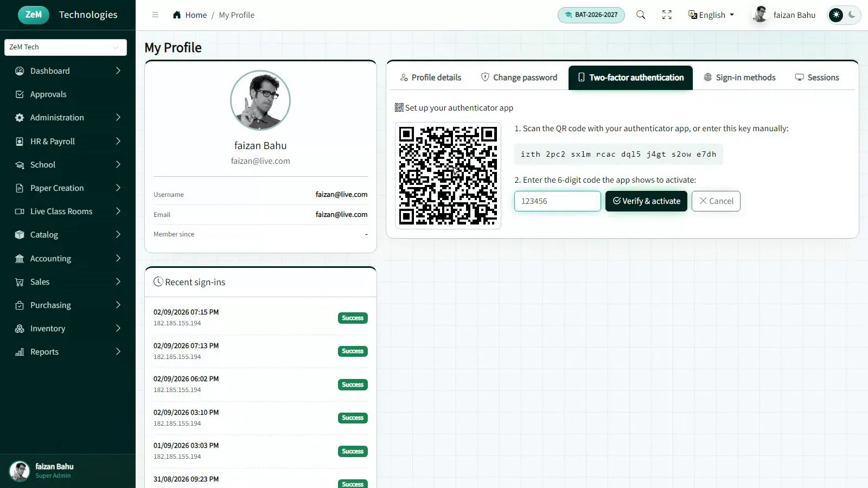
Task: Click Success badge for 02/09/2026 07:13 PM
Action: click(353, 351)
